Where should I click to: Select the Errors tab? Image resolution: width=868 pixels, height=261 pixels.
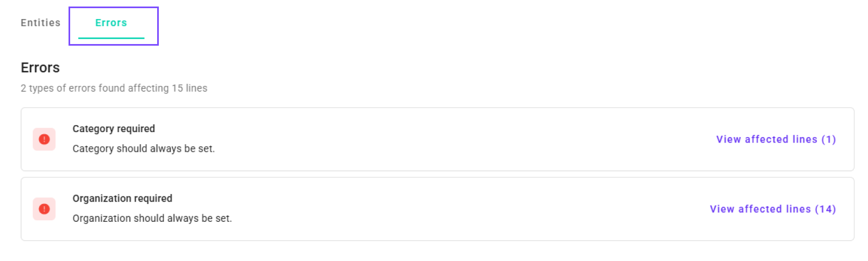111,23
